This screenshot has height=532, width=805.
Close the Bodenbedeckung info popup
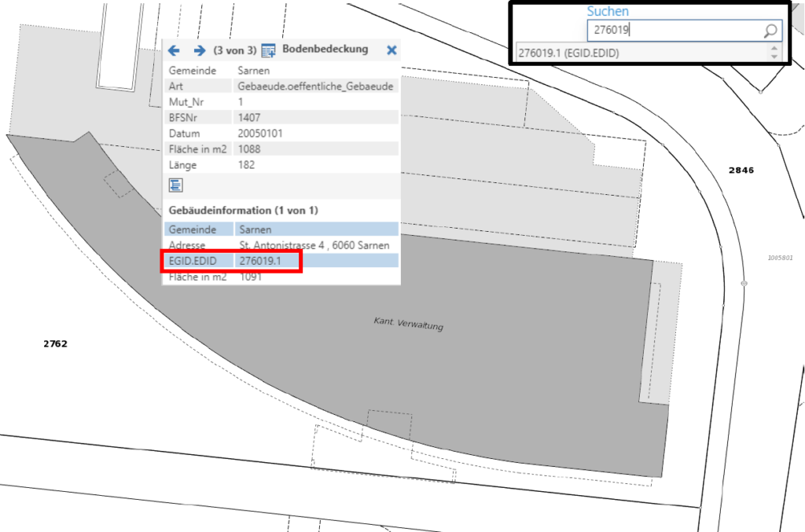tap(391, 50)
